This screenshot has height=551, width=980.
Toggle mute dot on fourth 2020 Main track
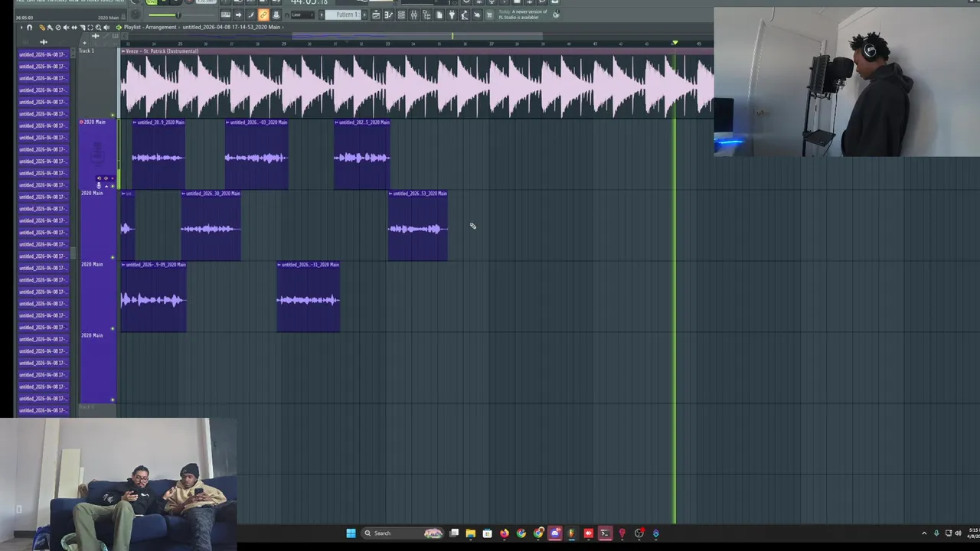(x=113, y=399)
